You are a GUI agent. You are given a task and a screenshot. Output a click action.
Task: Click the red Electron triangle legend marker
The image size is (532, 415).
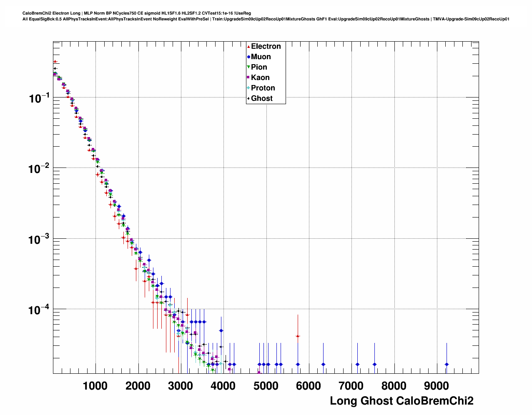coord(248,47)
